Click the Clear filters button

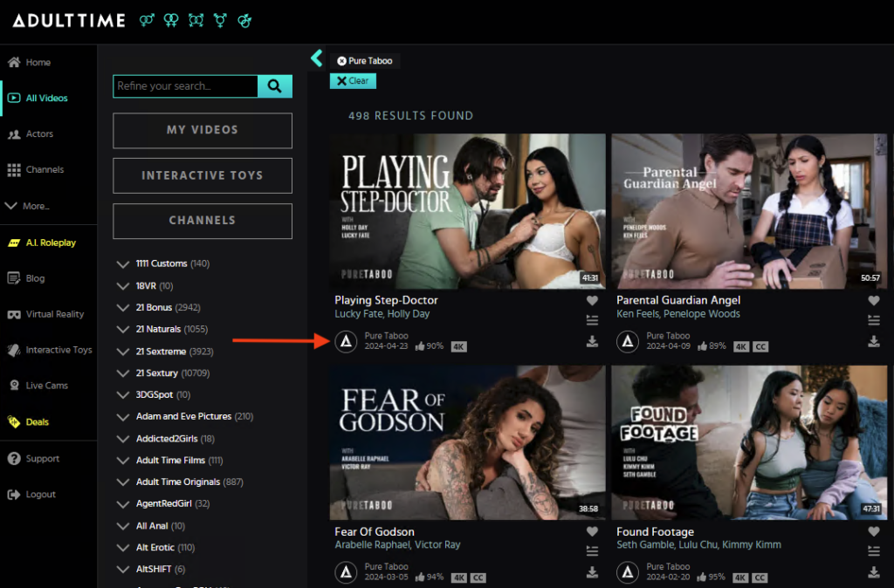(x=353, y=81)
